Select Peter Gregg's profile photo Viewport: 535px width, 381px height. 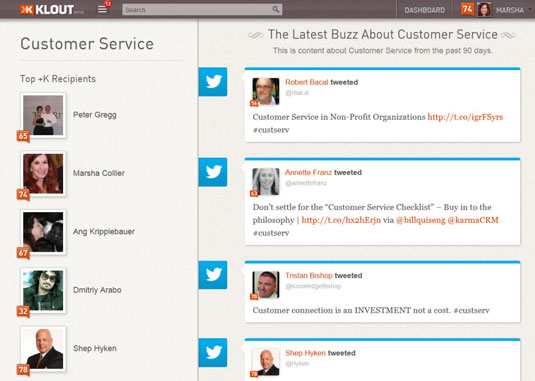click(43, 115)
